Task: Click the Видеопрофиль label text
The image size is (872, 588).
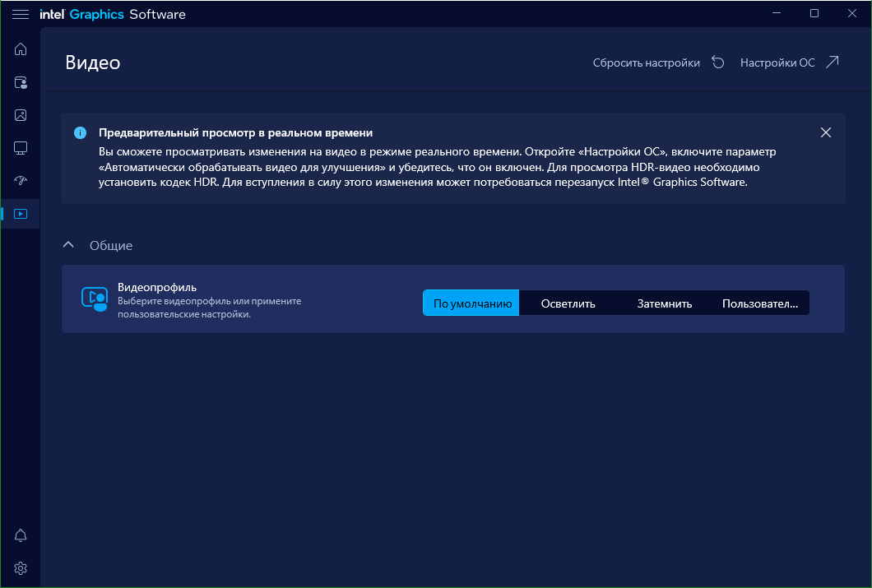Action: 157,287
